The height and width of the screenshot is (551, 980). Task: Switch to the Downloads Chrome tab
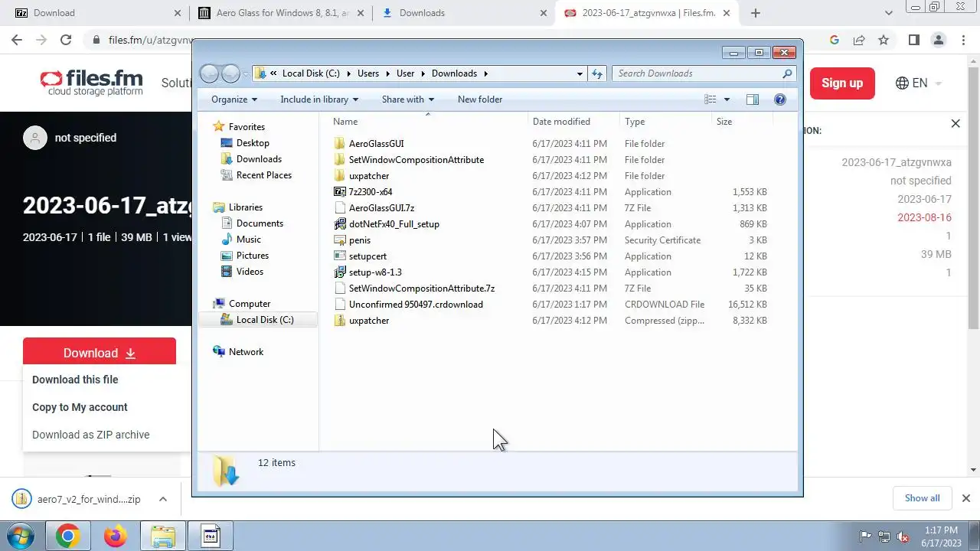pyautogui.click(x=464, y=13)
